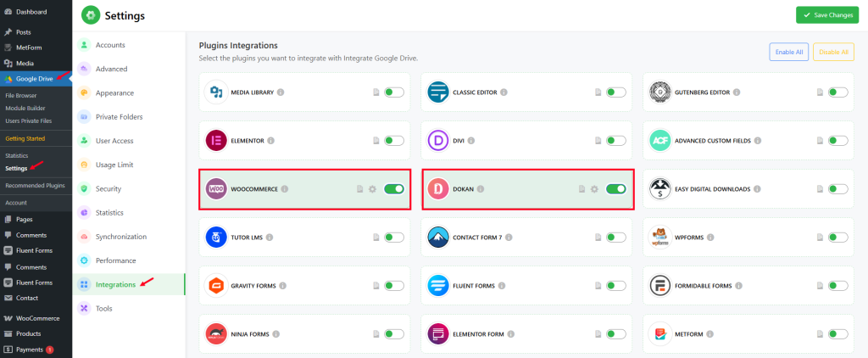Disable the WooCommerce integration toggle
This screenshot has width=868, height=358.
tap(394, 189)
